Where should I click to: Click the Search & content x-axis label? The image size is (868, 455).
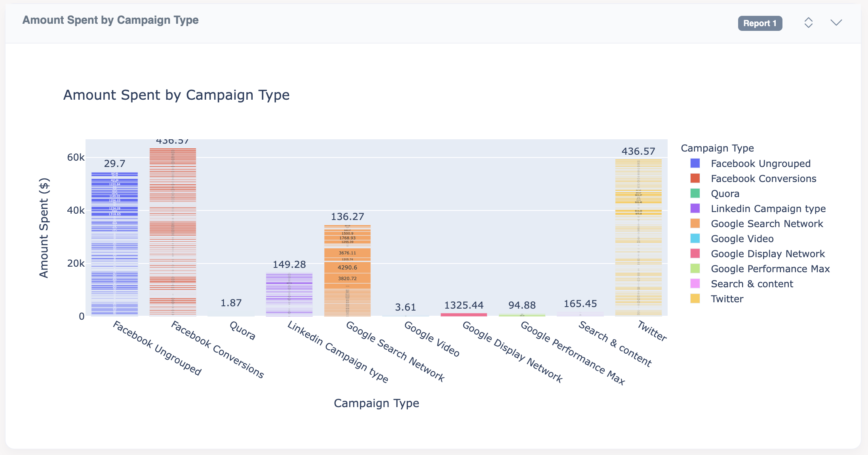point(615,344)
